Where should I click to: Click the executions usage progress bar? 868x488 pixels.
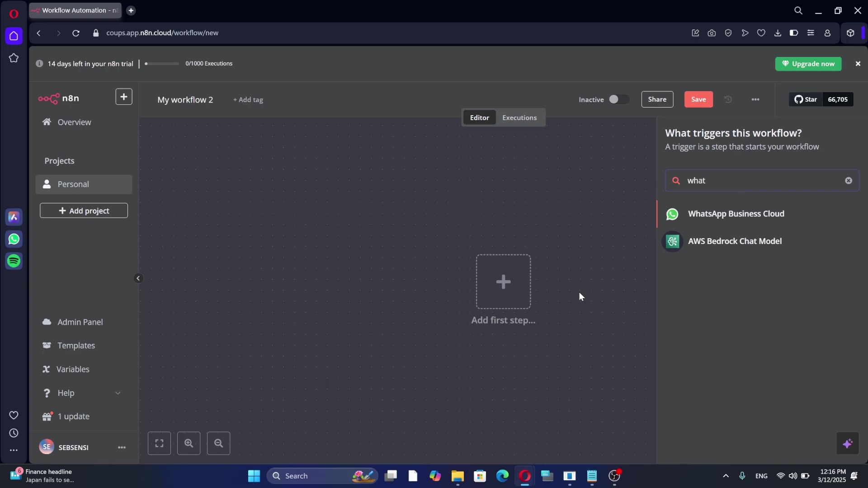tap(162, 64)
